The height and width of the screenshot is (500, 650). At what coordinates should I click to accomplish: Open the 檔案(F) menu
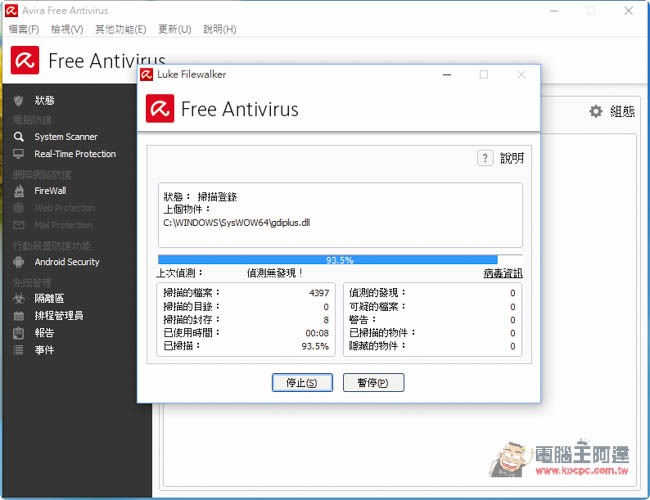(24, 29)
